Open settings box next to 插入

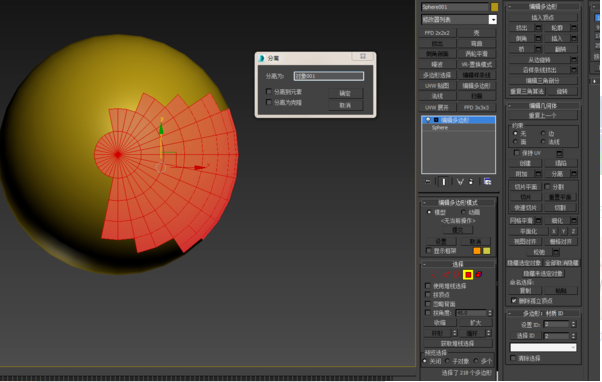(574, 38)
